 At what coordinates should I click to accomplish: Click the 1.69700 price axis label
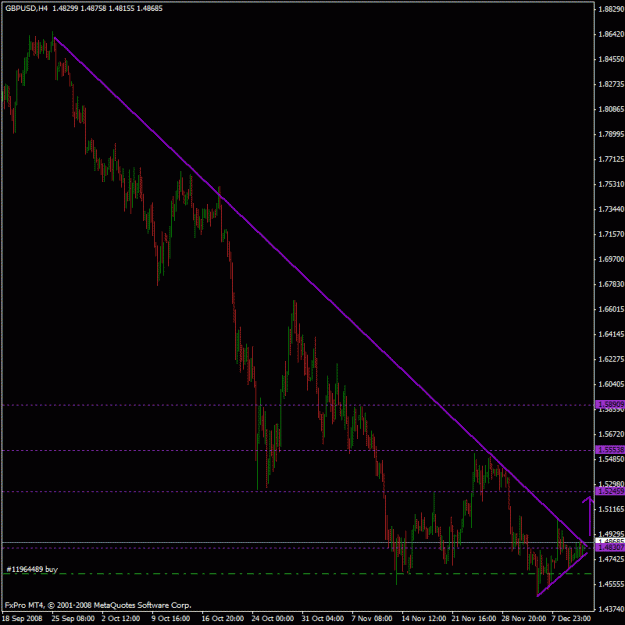point(611,259)
